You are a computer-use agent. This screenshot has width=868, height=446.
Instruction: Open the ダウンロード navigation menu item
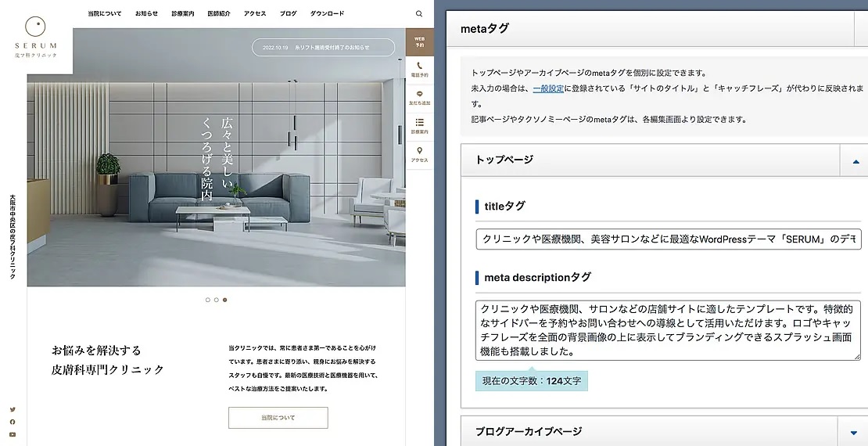tap(327, 13)
